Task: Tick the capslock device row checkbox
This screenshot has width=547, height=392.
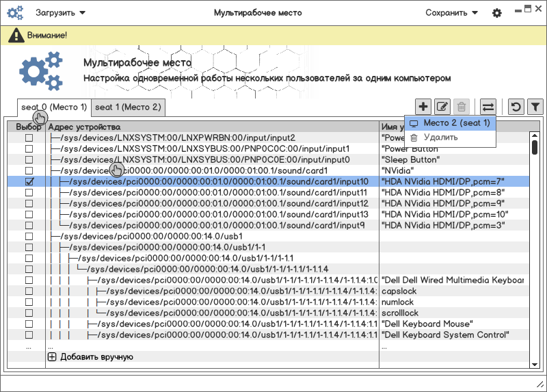Action: coord(29,291)
